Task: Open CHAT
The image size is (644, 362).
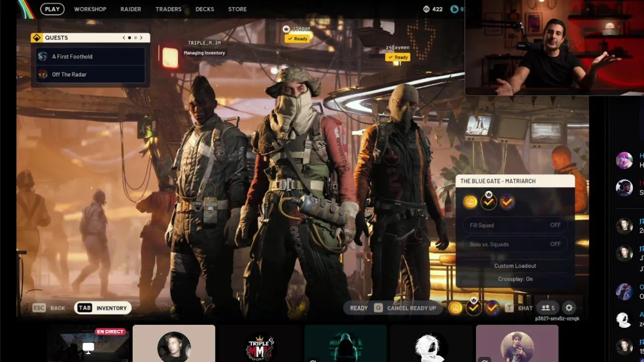Action: [525, 308]
